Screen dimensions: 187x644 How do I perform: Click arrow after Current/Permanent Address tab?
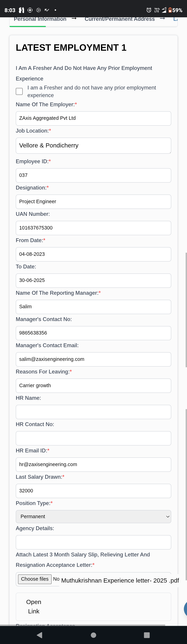click(x=163, y=19)
